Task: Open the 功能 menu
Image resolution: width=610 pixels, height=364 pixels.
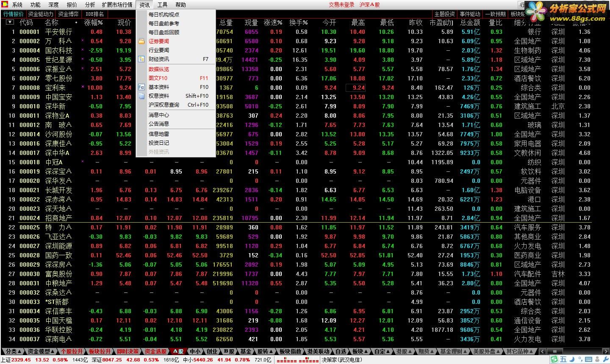Action: click(x=36, y=5)
